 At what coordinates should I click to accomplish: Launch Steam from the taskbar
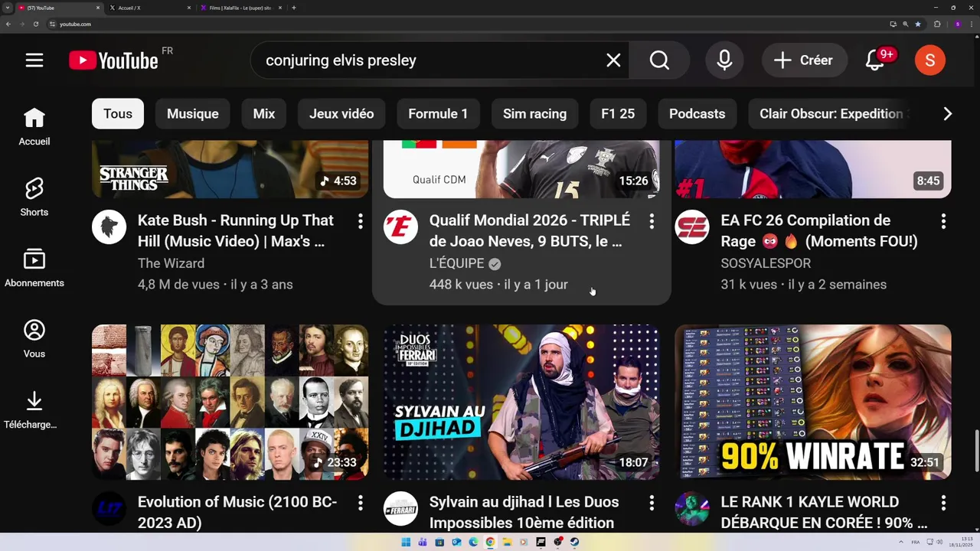(574, 542)
